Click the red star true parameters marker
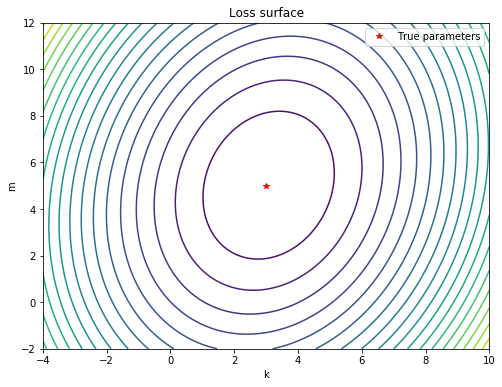Viewport: 502px width, 387px height. (x=266, y=186)
